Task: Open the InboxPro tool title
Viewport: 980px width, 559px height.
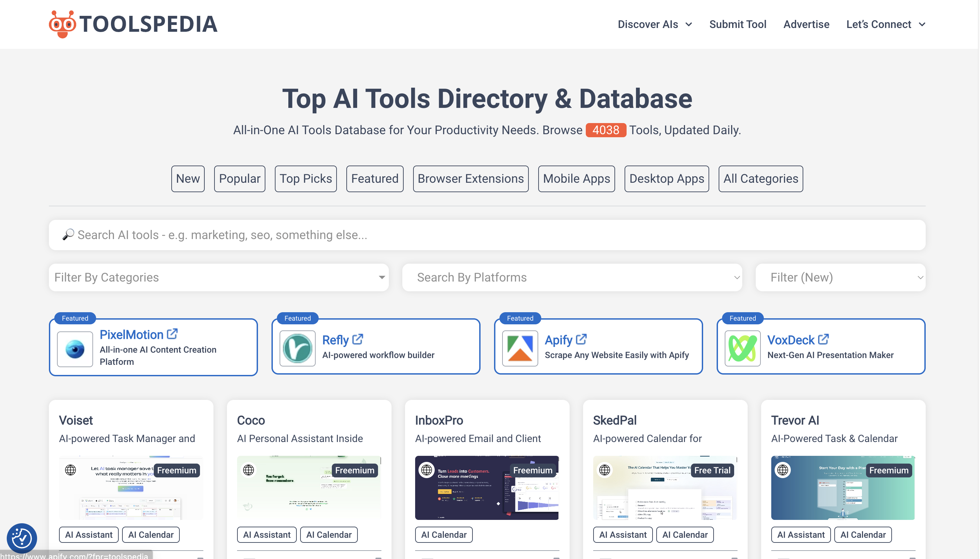Action: 439,420
